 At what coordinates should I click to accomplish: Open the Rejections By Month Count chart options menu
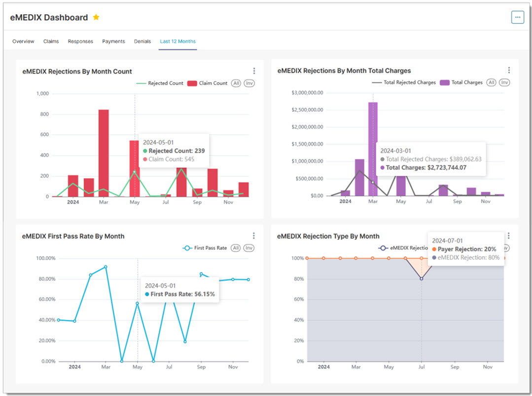[x=254, y=70]
